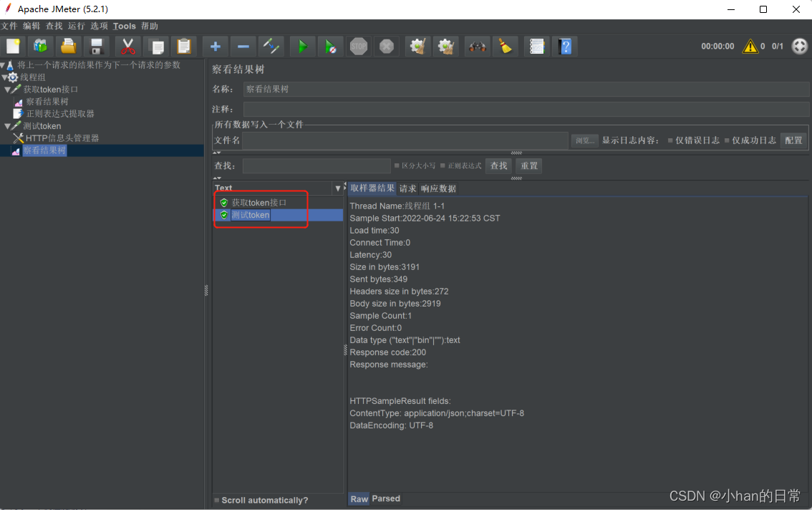Open the Text renderer dropdown
Screen dimensions: 812x510
(338, 188)
